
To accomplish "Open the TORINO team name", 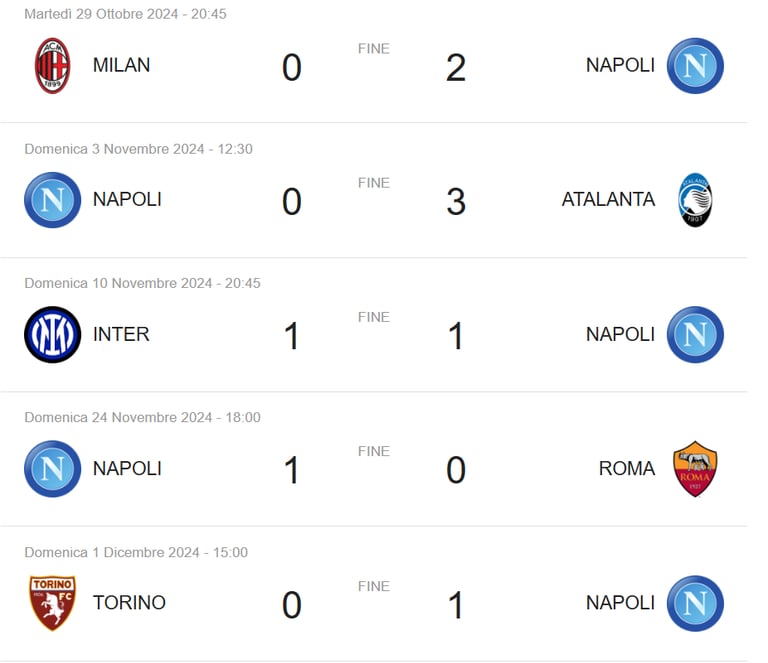I will [x=129, y=603].
